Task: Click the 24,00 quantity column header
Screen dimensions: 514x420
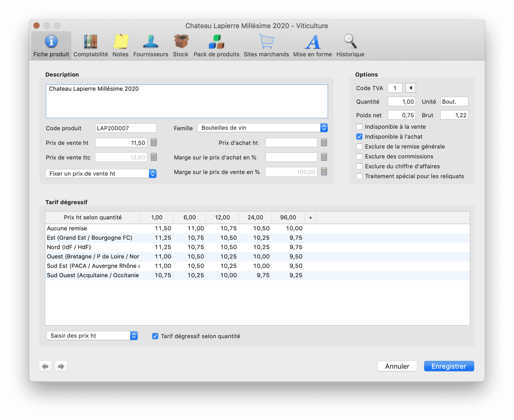Action: click(255, 218)
